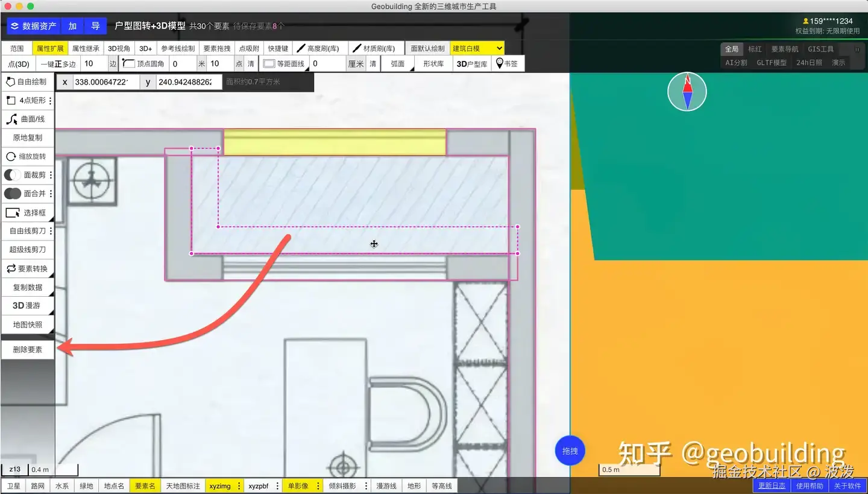This screenshot has height=494, width=868.
Task: Activate the 缩放旋转 scale rotate tool
Action: pyautogui.click(x=28, y=156)
